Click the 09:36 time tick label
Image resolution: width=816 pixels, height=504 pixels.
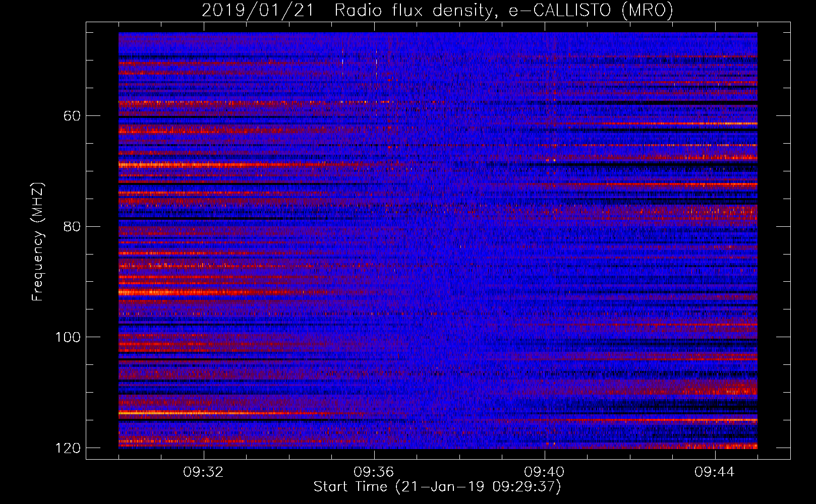[x=374, y=472]
